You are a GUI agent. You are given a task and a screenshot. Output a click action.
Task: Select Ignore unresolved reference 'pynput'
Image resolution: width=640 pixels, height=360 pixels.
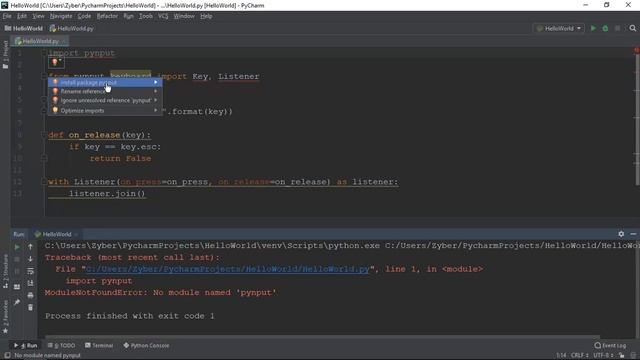pyautogui.click(x=105, y=100)
